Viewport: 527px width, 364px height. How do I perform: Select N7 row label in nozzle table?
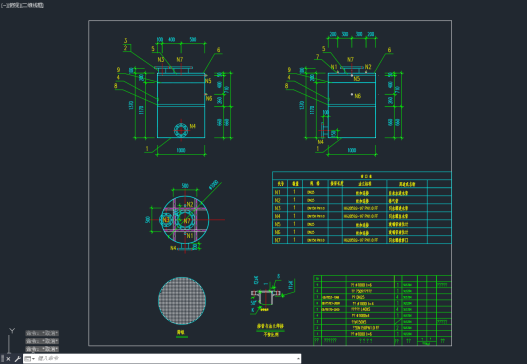[278, 240]
